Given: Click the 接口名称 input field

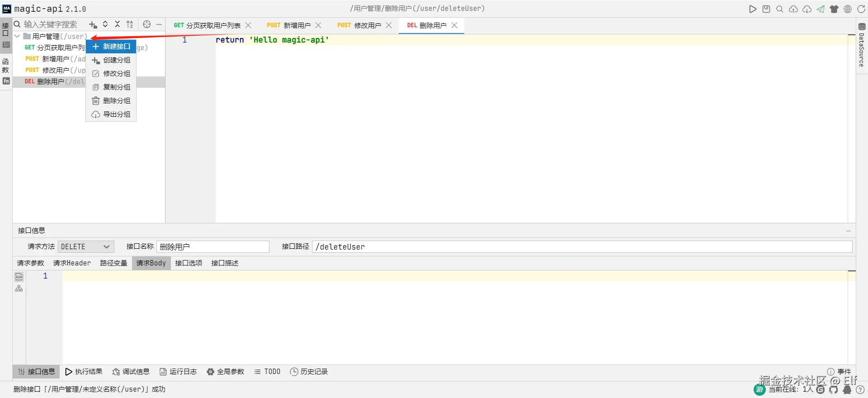Looking at the screenshot, I should point(213,246).
